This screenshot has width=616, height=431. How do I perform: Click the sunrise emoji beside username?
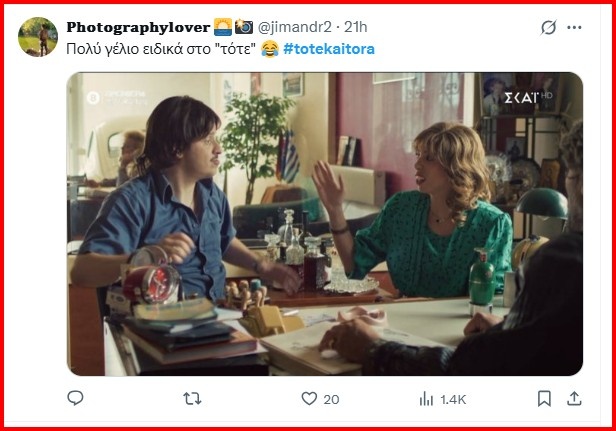(x=223, y=27)
